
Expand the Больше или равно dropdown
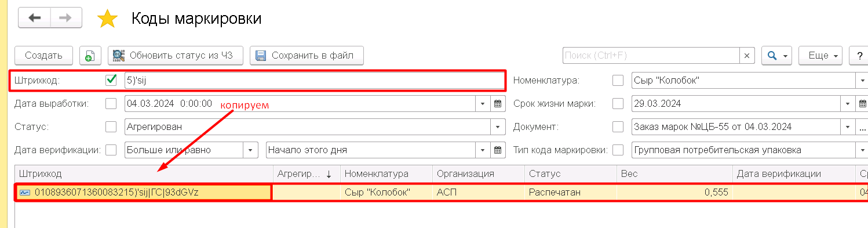[x=250, y=150]
